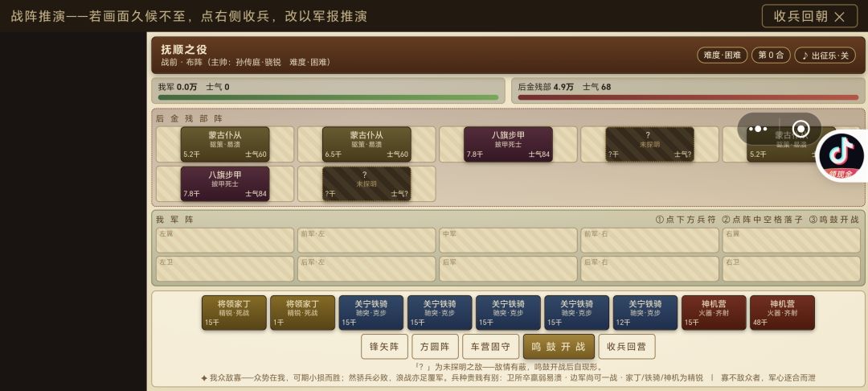The width and height of the screenshot is (868, 391).
Task: Toggle the 出征乐·关 music switch
Action: tap(825, 56)
